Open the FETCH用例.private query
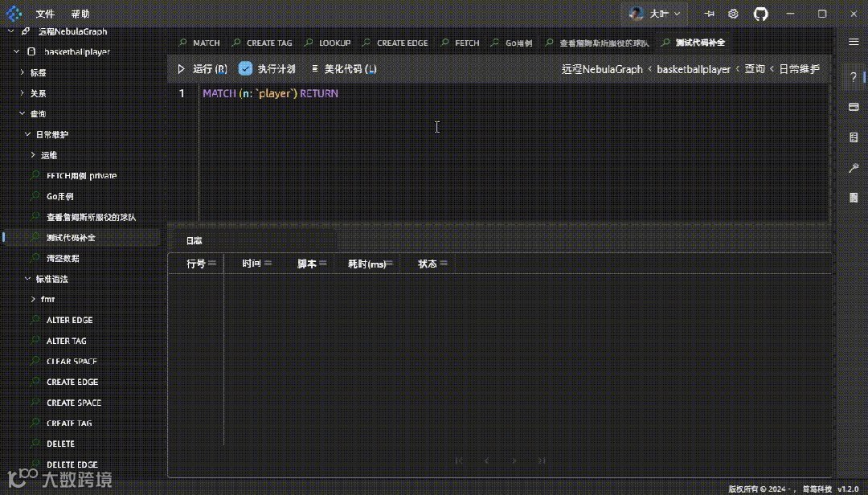This screenshot has width=868, height=495. 82,175
